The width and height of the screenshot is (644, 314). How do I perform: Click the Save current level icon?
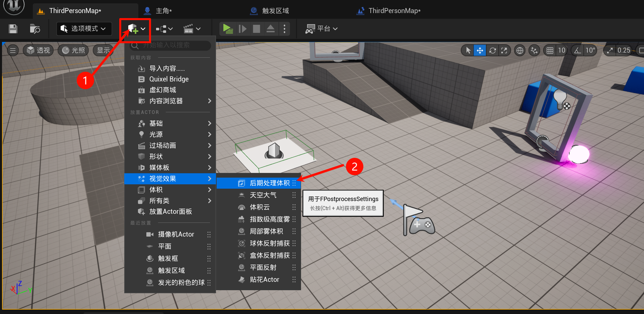coord(13,29)
